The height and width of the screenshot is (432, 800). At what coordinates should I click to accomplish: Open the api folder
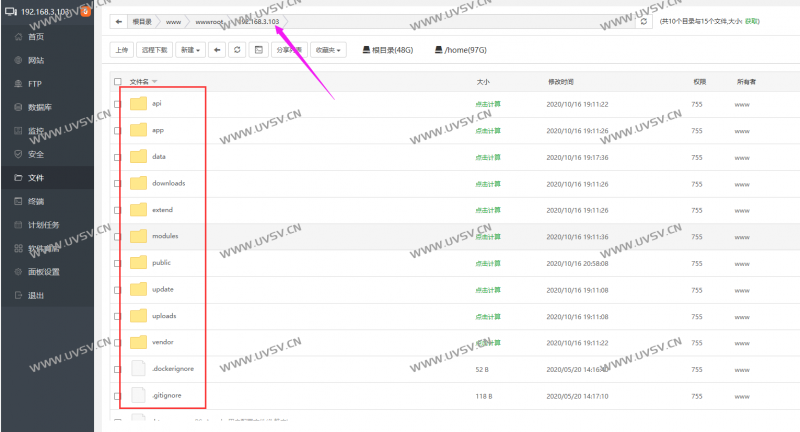click(157, 103)
